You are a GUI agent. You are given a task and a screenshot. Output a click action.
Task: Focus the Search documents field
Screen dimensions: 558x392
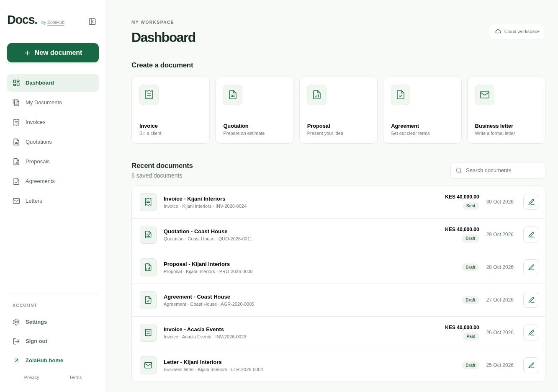pos(498,170)
